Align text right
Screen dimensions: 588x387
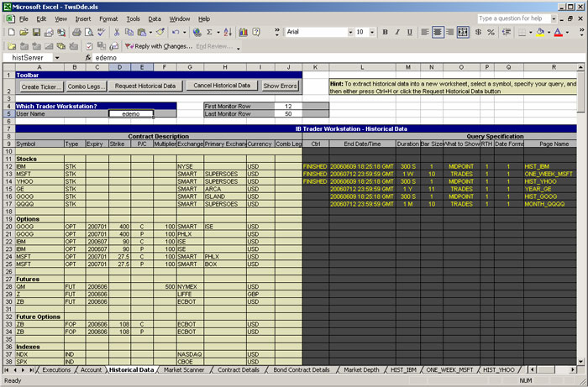click(449, 33)
